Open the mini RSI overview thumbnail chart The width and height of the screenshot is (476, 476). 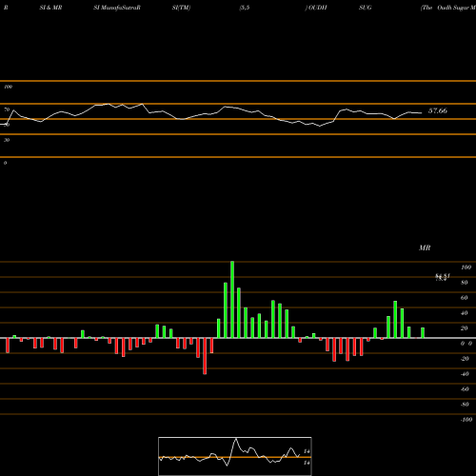coord(235,456)
